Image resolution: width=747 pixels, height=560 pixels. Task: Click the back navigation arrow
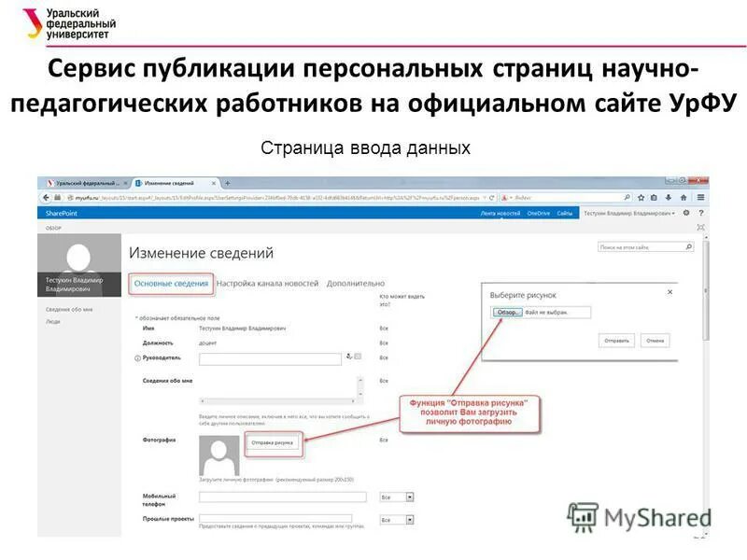[x=48, y=199]
